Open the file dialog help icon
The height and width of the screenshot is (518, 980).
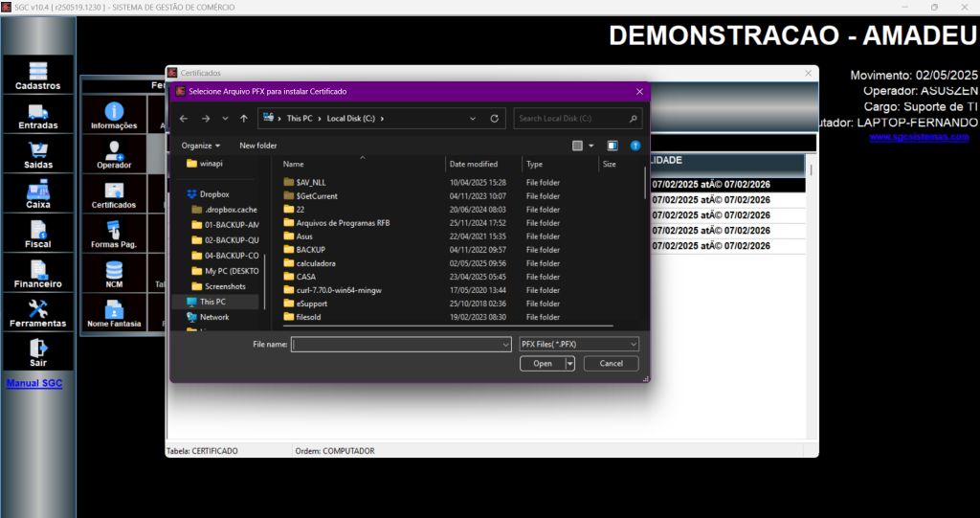(x=635, y=146)
